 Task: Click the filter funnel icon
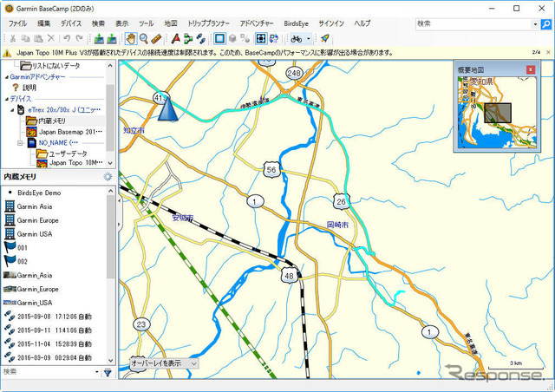108,372
